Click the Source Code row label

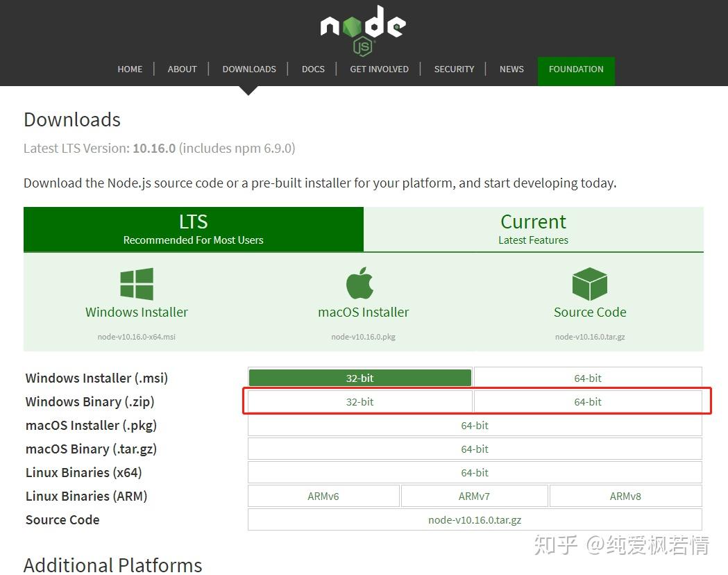click(x=62, y=520)
